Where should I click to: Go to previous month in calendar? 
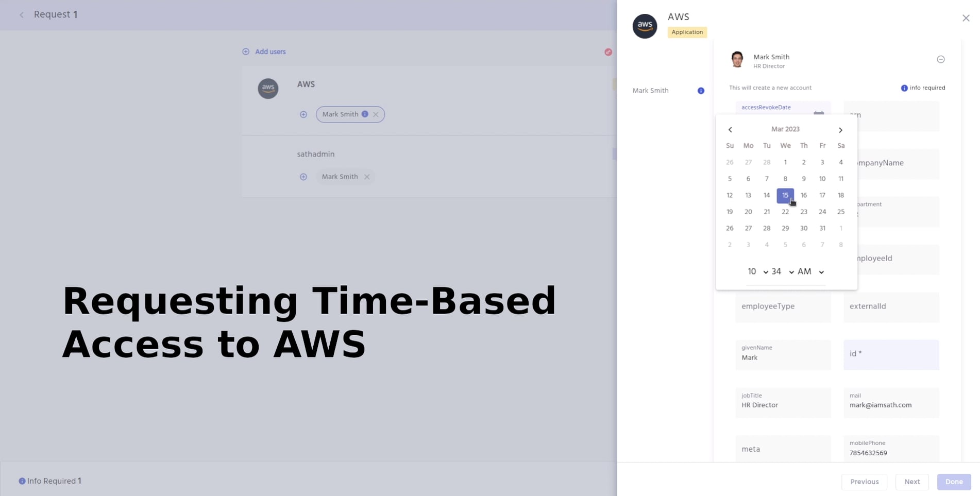(x=730, y=130)
